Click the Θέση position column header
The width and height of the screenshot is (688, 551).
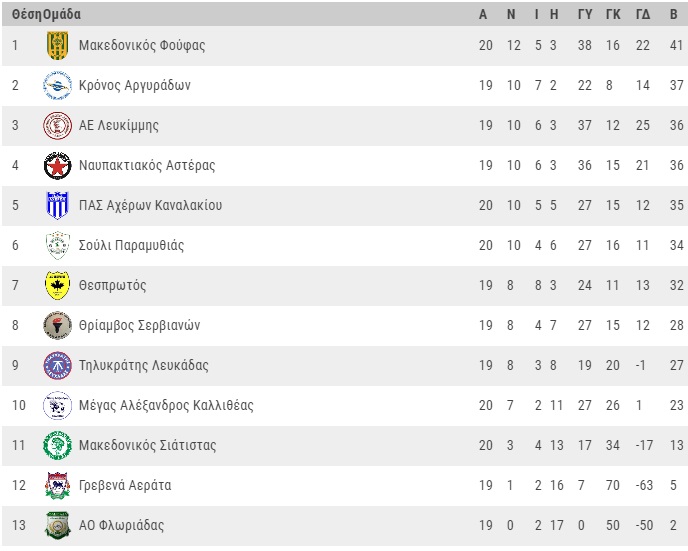click(27, 14)
